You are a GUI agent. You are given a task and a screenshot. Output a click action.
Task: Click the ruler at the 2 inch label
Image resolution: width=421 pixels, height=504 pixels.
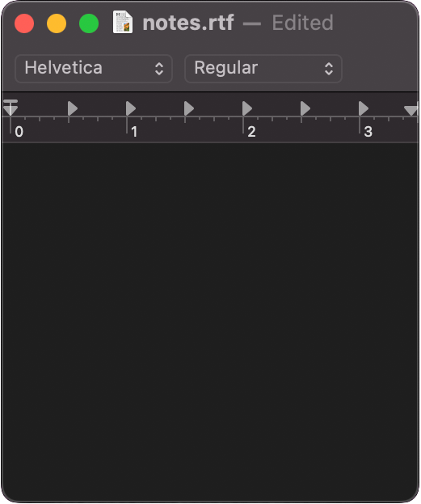[x=251, y=132]
